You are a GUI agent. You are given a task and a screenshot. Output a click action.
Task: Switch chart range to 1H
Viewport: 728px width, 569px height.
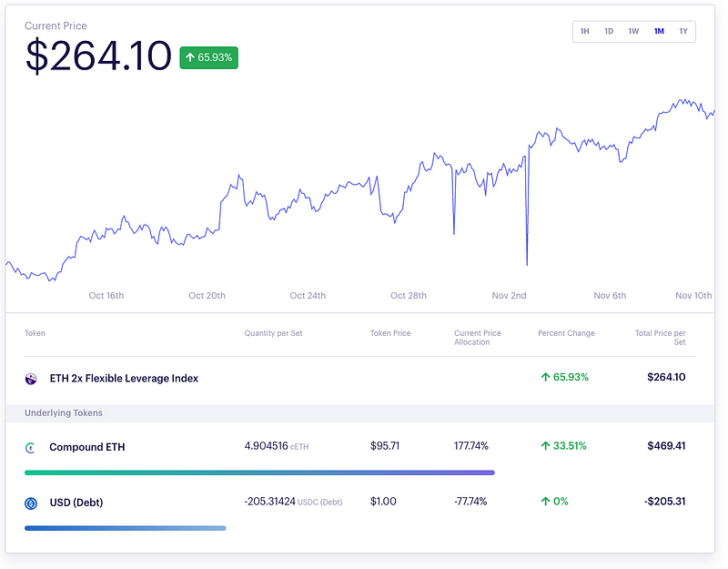tap(585, 32)
